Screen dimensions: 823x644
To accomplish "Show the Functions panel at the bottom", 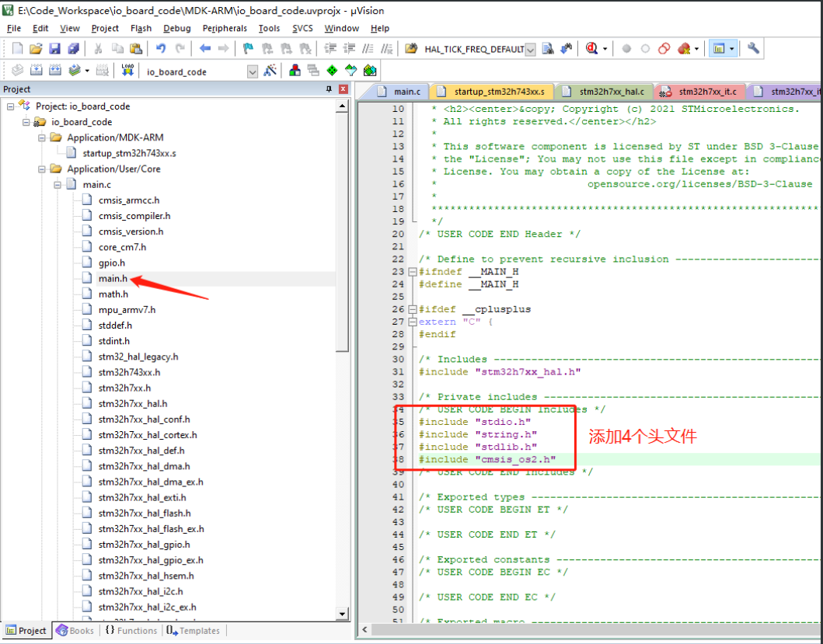I will click(136, 631).
